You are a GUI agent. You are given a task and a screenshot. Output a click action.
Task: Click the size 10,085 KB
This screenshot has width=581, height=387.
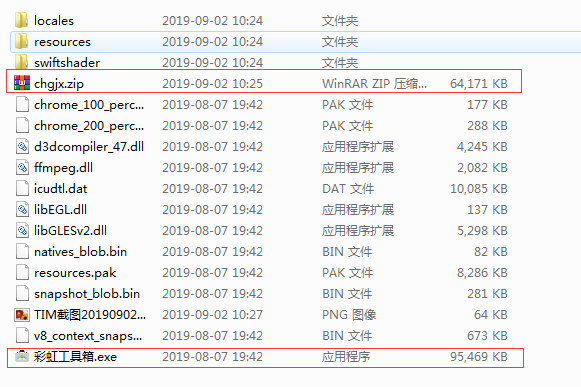(x=479, y=189)
